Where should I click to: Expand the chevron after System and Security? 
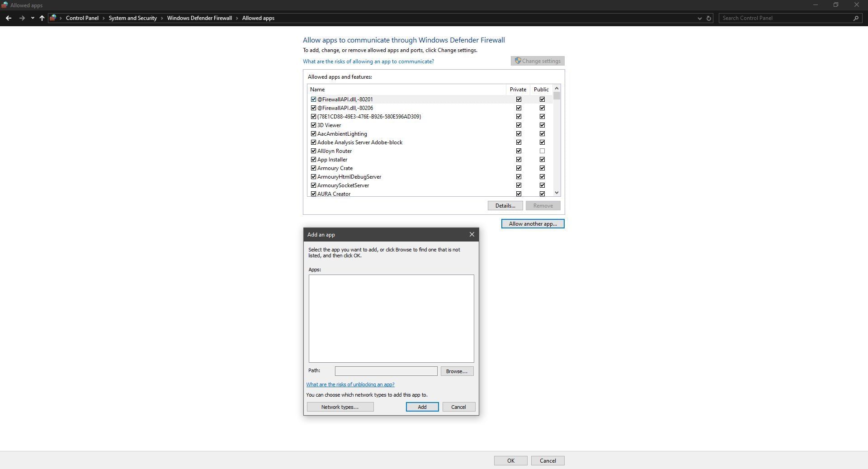(162, 18)
